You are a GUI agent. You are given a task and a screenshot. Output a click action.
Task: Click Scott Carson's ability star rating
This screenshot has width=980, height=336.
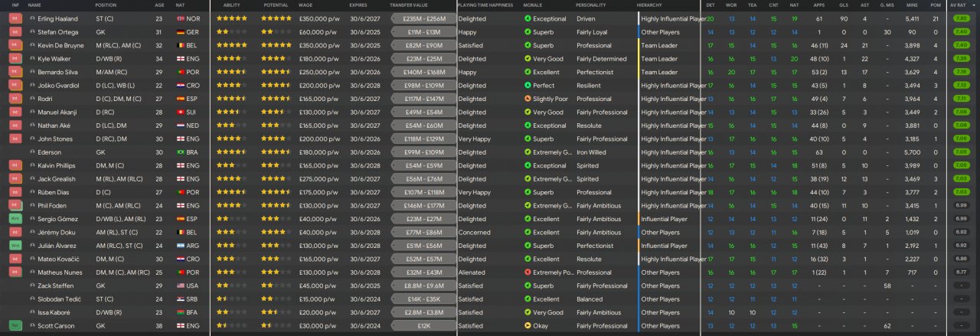click(231, 326)
